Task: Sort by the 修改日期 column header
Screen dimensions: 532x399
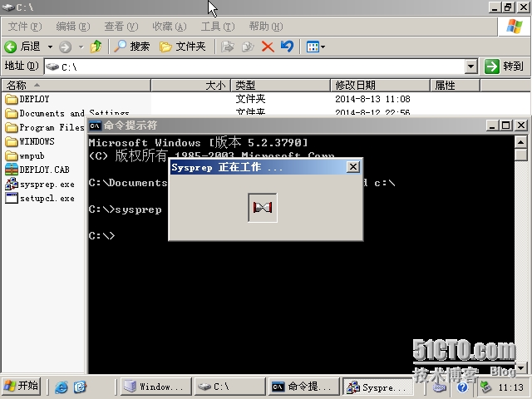Action: pos(380,85)
